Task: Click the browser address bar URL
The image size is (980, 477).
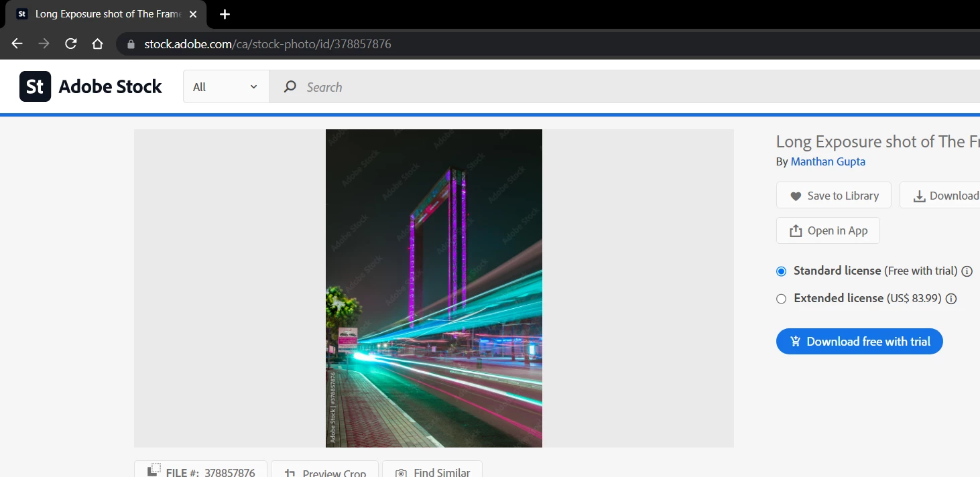Action: coord(267,44)
